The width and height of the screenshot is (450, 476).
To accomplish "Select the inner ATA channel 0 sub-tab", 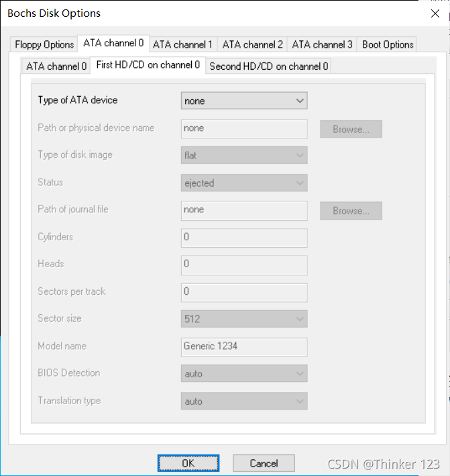I will coord(56,66).
